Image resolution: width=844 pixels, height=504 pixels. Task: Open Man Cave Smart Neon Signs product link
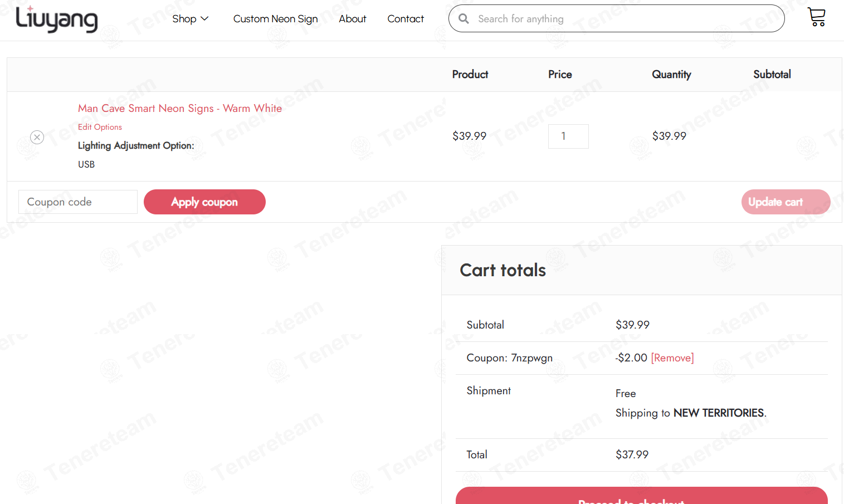click(x=180, y=109)
